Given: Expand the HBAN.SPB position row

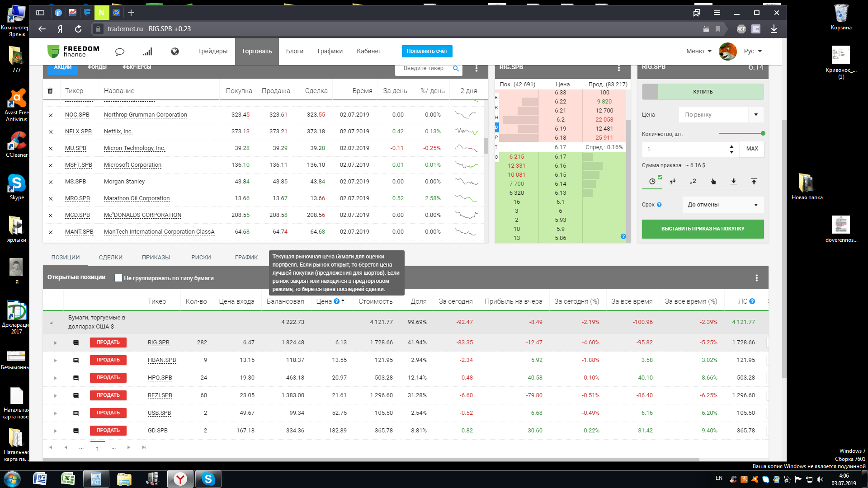Looking at the screenshot, I should tap(56, 361).
